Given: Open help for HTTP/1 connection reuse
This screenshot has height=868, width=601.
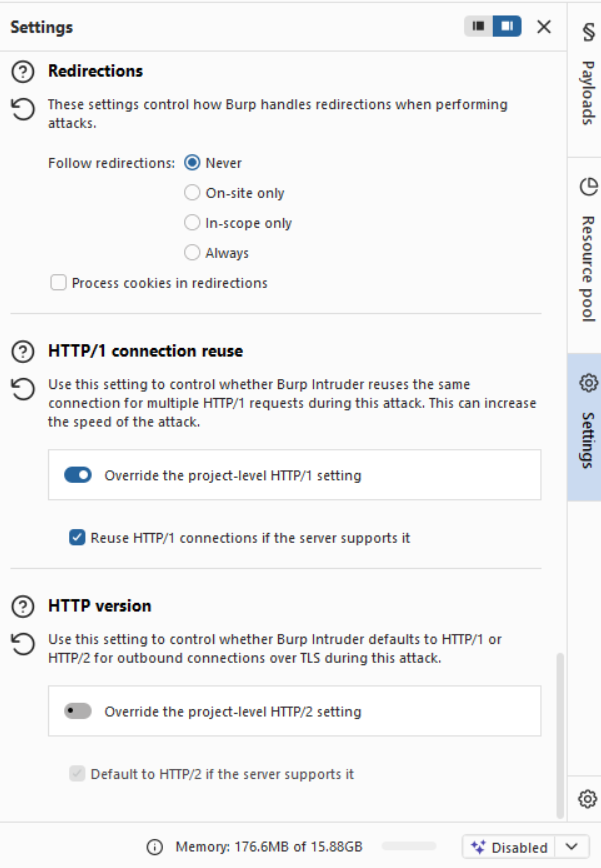Looking at the screenshot, I should tap(23, 352).
